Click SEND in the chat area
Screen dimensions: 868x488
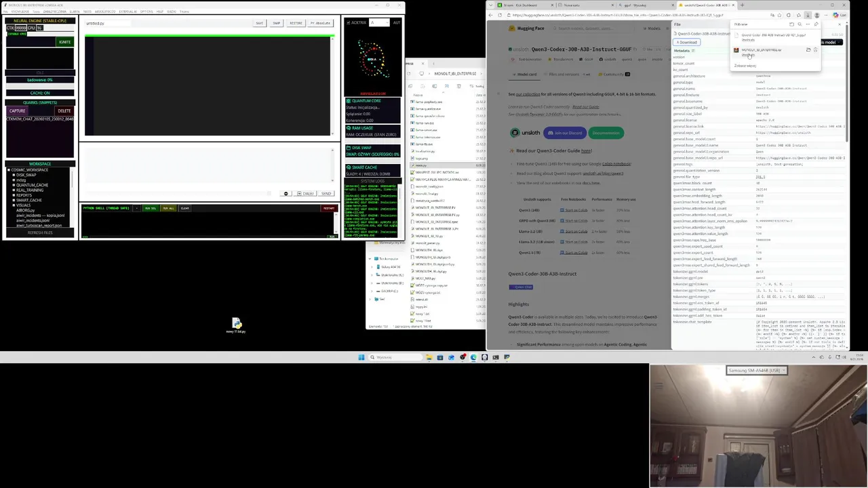click(326, 193)
